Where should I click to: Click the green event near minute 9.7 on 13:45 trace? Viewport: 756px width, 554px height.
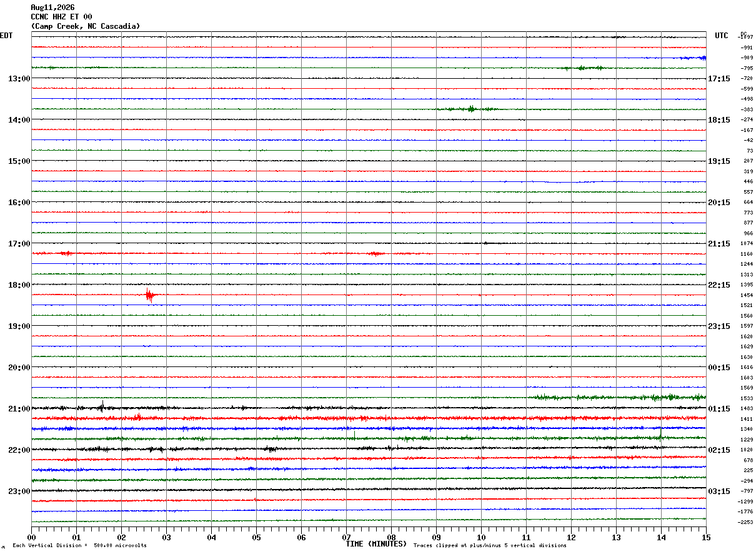coord(470,109)
